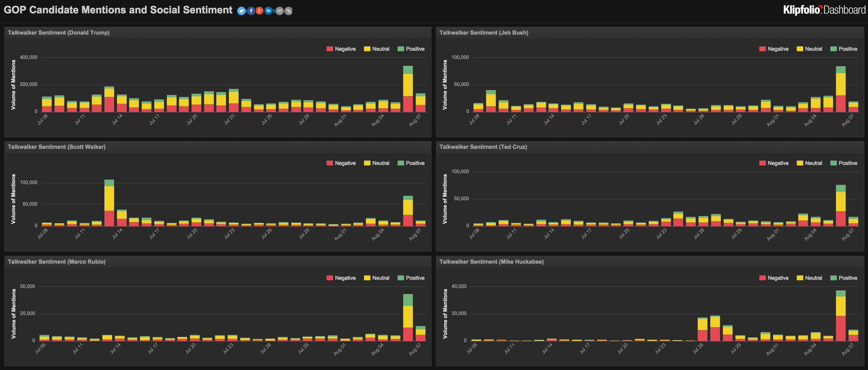
Task: Select Talkwalker Sentiment (Scott Walker) panel title
Action: (57, 147)
